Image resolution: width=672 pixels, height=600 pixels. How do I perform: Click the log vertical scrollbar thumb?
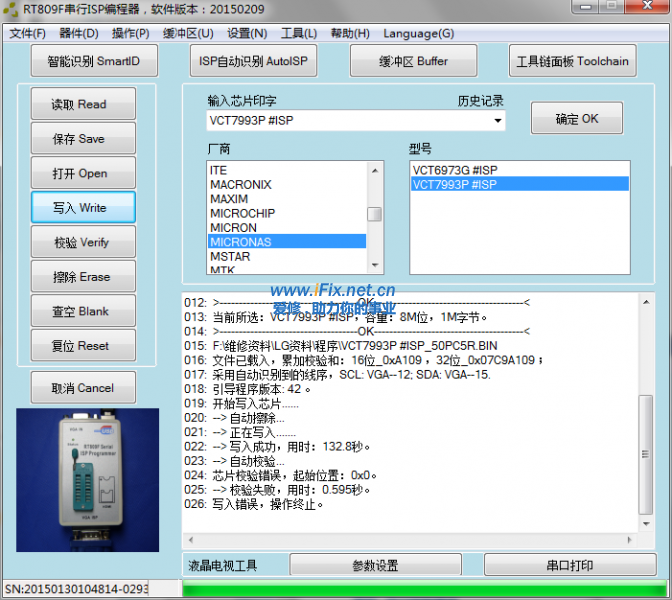[x=646, y=454]
